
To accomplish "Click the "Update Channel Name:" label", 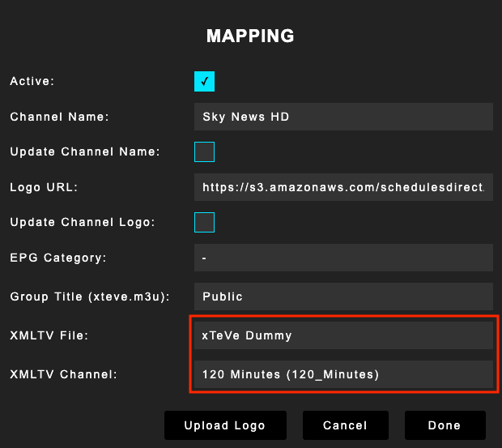I will pos(85,151).
